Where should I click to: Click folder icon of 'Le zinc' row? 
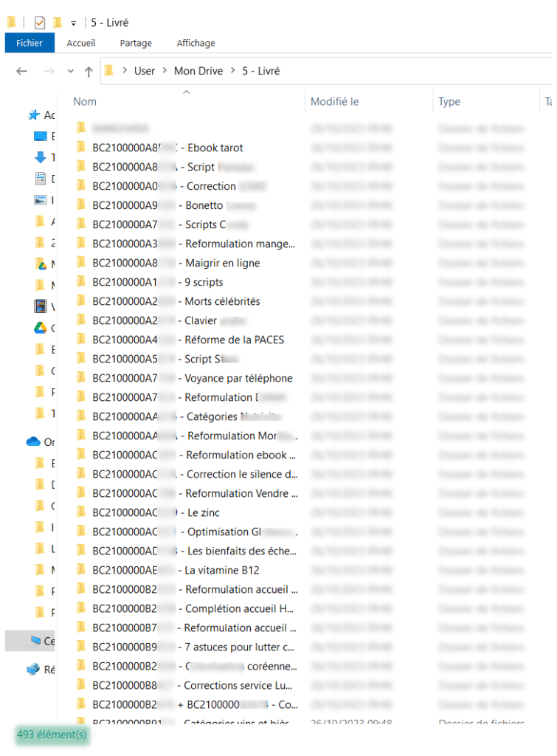[x=81, y=512]
